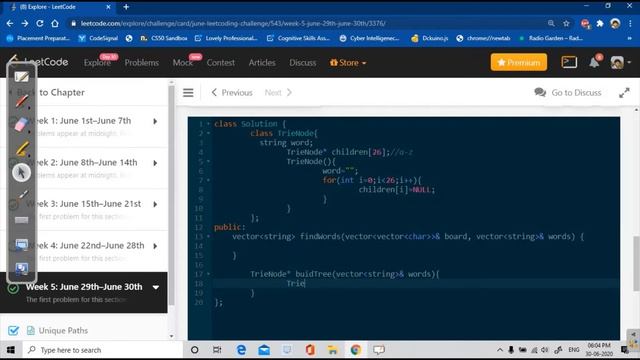The height and width of the screenshot is (360, 640).
Task: Open Chrome from the taskbar
Action: pyautogui.click(x=356, y=350)
